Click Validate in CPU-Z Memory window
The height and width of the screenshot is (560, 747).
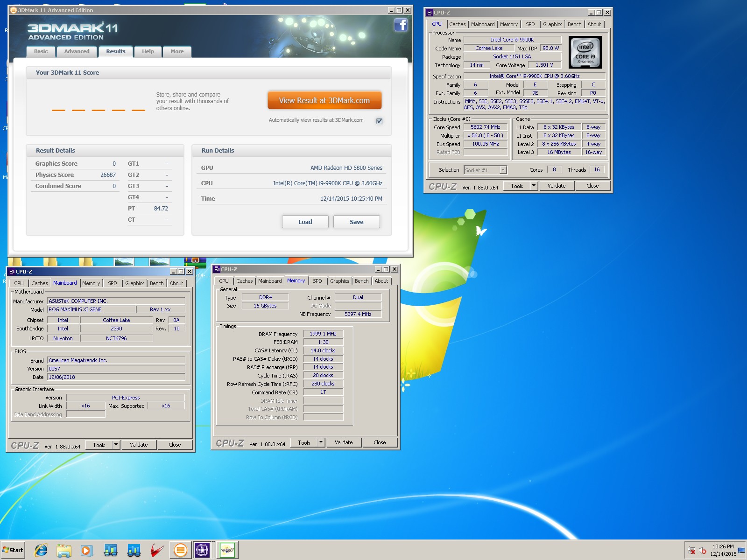[x=344, y=442]
